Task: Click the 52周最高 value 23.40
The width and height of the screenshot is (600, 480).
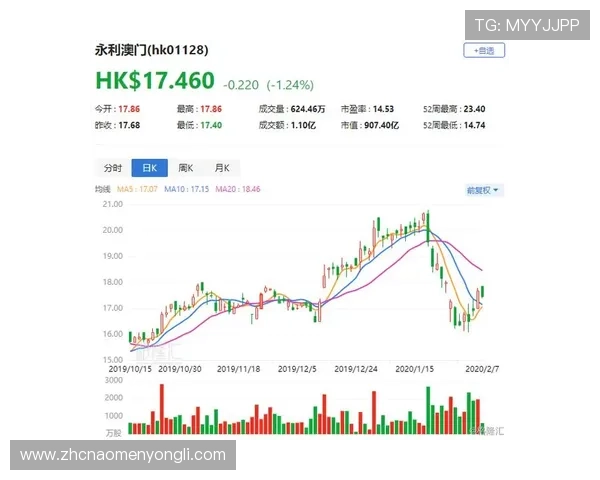Action: 474,109
